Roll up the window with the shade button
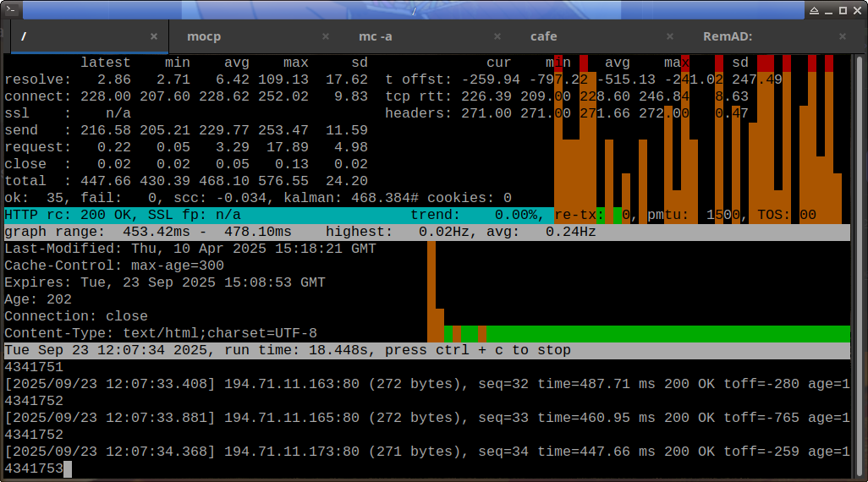Viewport: 868px width, 482px height. pos(814,9)
